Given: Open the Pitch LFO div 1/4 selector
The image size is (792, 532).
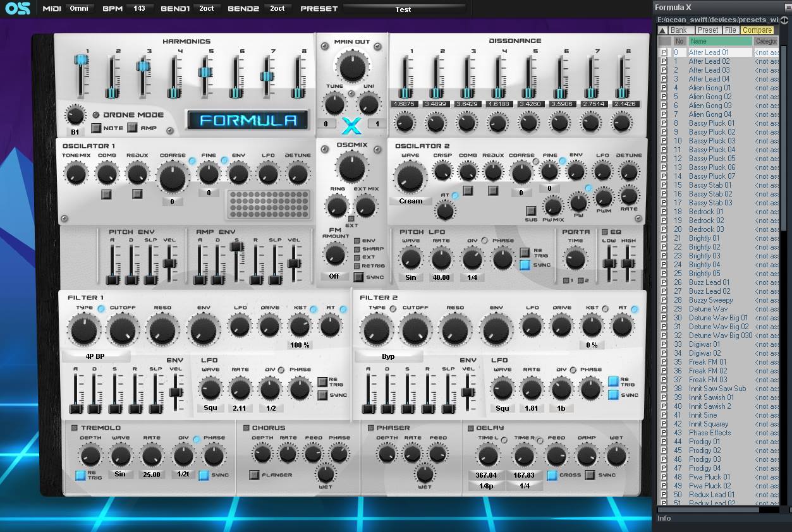Looking at the screenshot, I should (x=472, y=277).
